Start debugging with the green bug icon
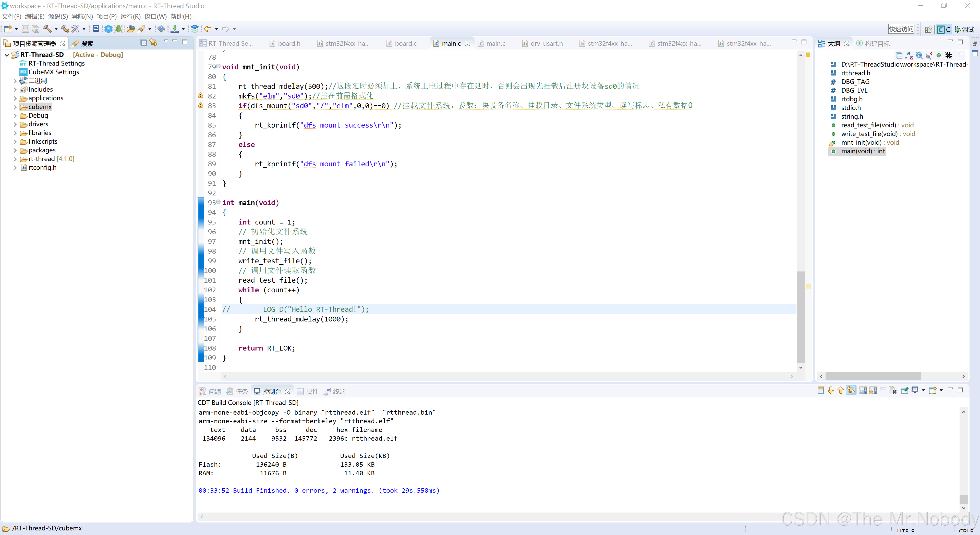 pos(118,29)
